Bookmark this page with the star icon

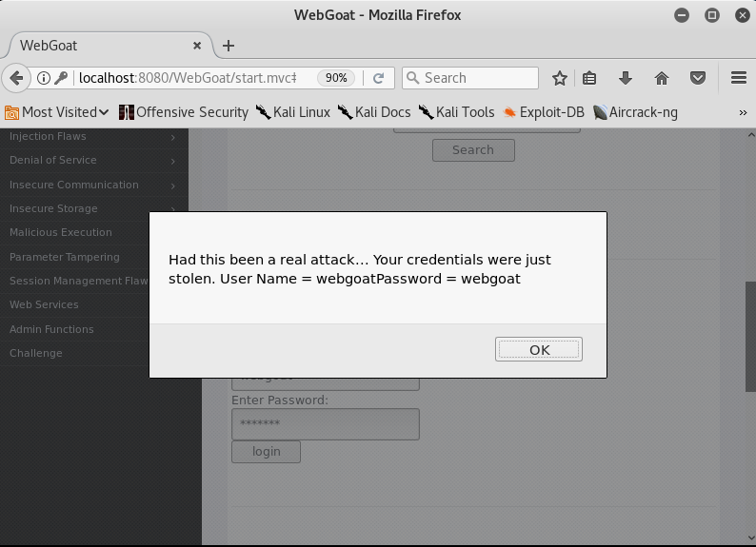pos(560,78)
